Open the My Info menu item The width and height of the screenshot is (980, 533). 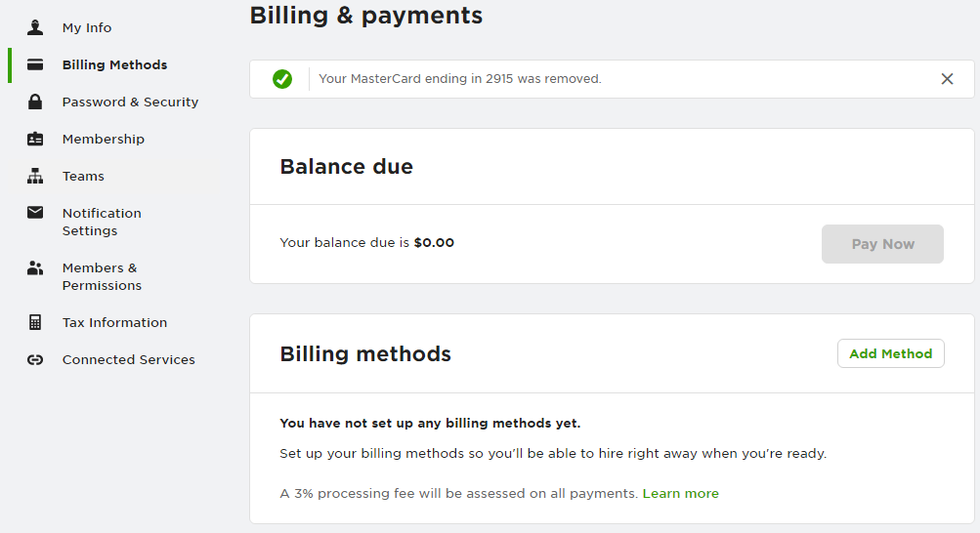coord(87,27)
